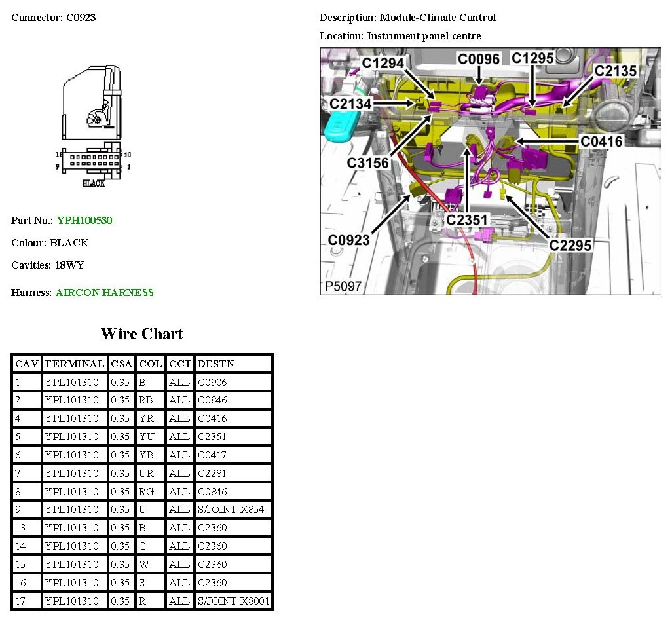The width and height of the screenshot is (672, 617).
Task: Click the C0923 label in the location photo
Action: click(348, 240)
